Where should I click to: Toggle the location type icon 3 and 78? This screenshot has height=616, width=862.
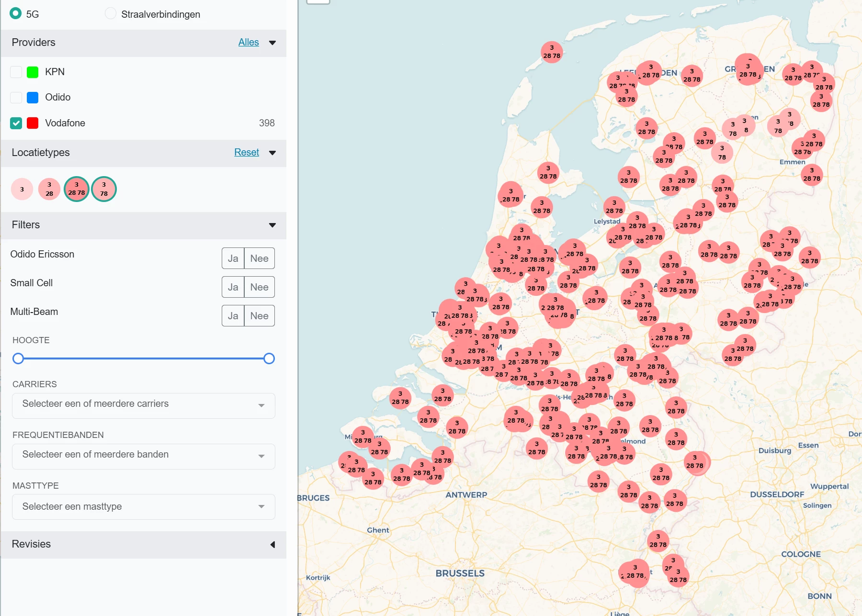[x=104, y=189]
